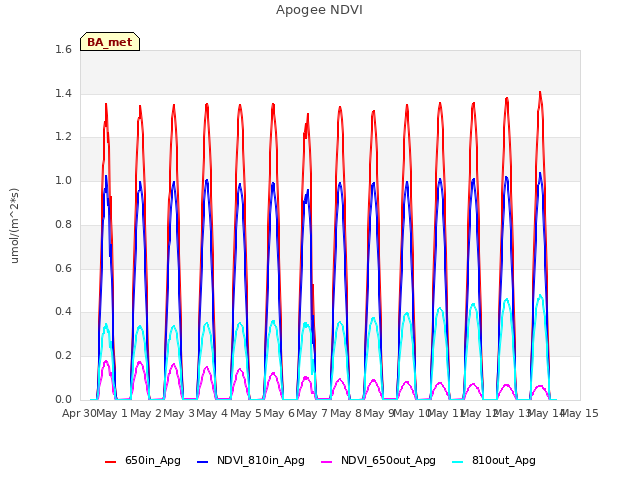Click the Apr 30 x-axis date label
Viewport: 640px width, 480px height.
[x=79, y=413]
